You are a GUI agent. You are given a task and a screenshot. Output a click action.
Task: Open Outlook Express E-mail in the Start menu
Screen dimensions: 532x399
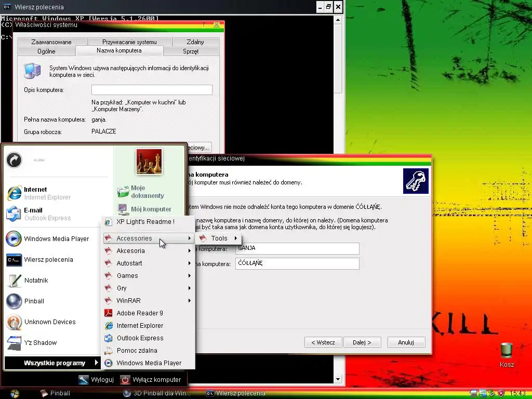coord(39,214)
